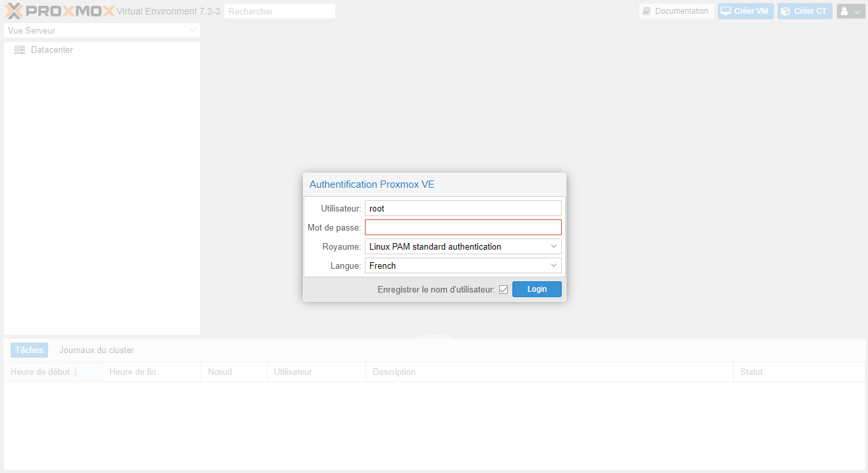Switch to Journaux du cluster tab
The image size is (868, 473).
(x=96, y=350)
